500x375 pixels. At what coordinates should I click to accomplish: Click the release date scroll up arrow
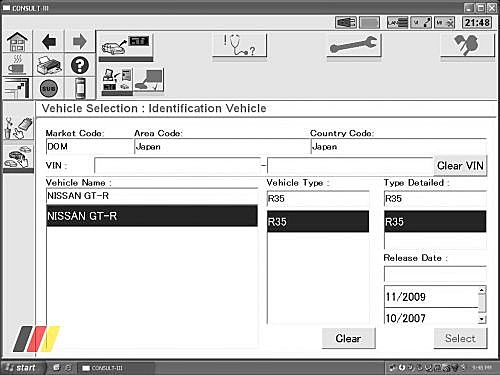click(x=482, y=290)
